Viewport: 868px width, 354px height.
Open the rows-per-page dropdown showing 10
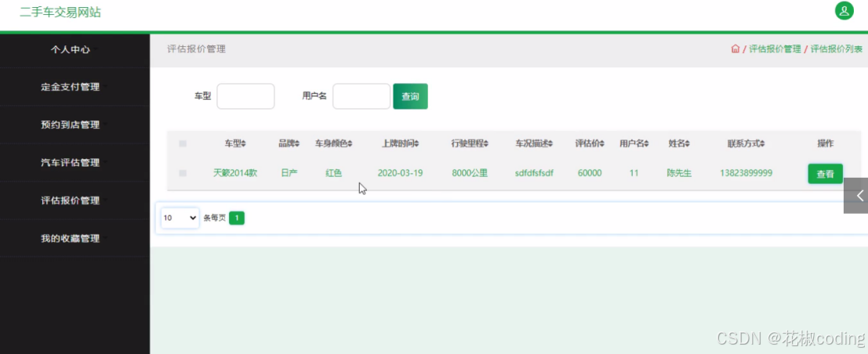[x=180, y=218]
